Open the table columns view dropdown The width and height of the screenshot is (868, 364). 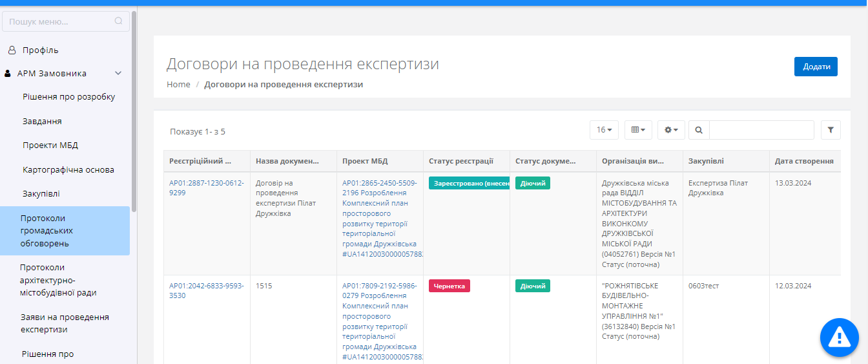click(638, 130)
